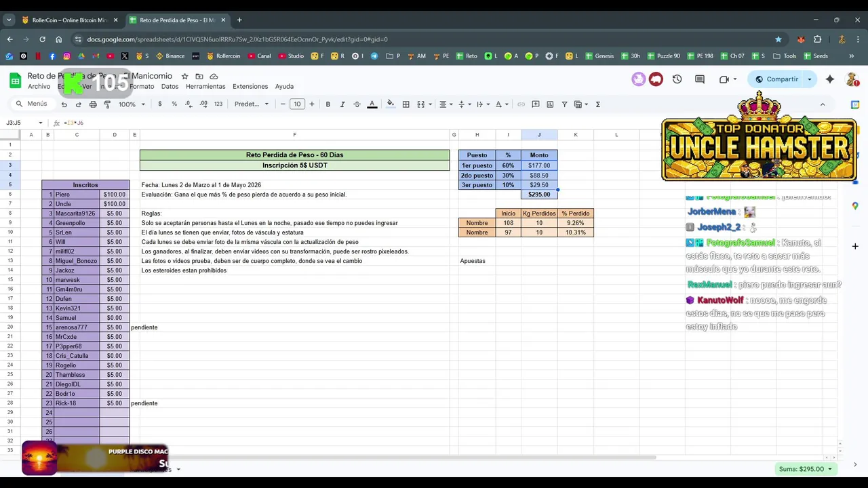Star the spreadsheet document
Screen dimensions: 868x488
pyautogui.click(x=184, y=77)
